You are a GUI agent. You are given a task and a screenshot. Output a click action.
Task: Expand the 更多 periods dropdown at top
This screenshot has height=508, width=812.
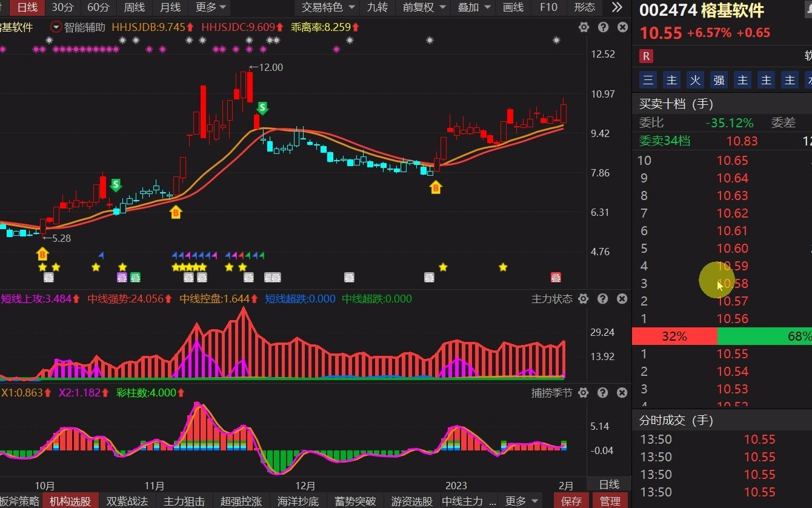(211, 7)
